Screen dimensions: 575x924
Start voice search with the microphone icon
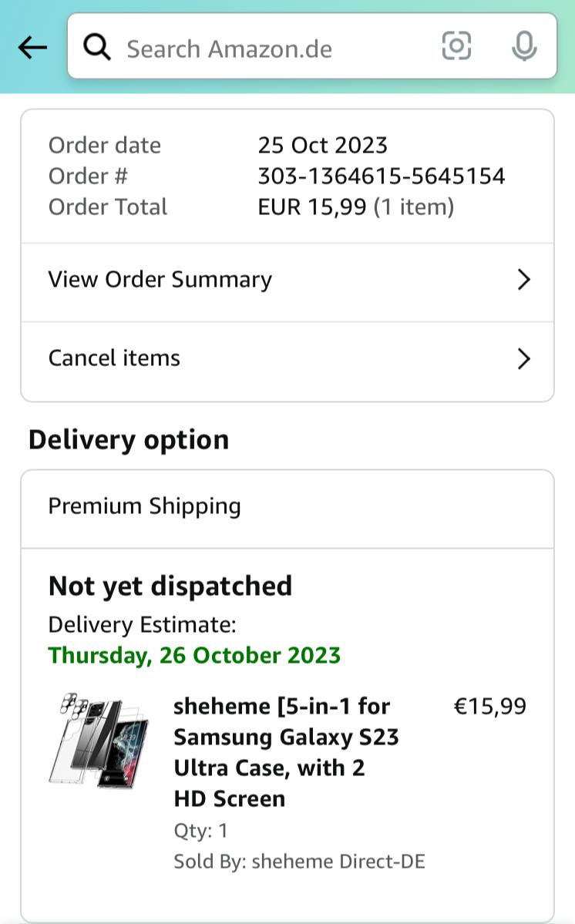(524, 46)
